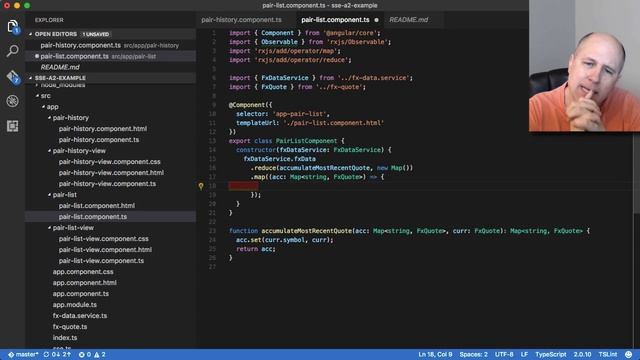Change file encoding UTF-8

[x=504, y=355]
